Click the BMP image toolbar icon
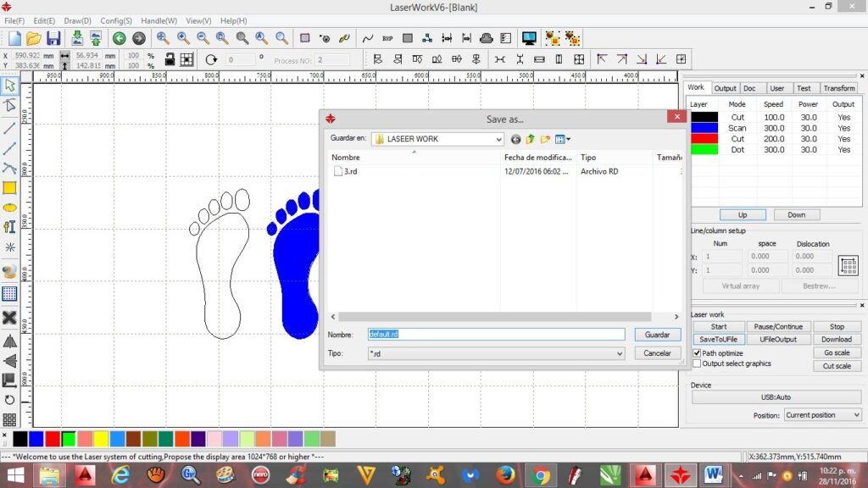 tap(387, 38)
